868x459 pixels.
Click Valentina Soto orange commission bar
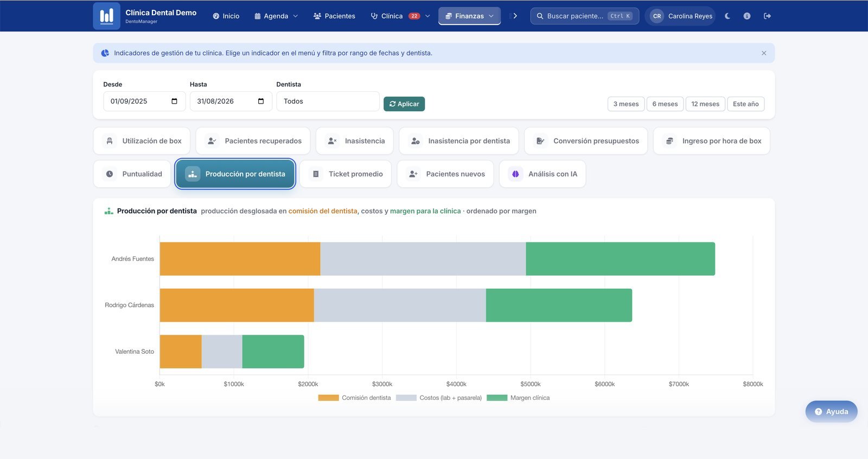181,352
